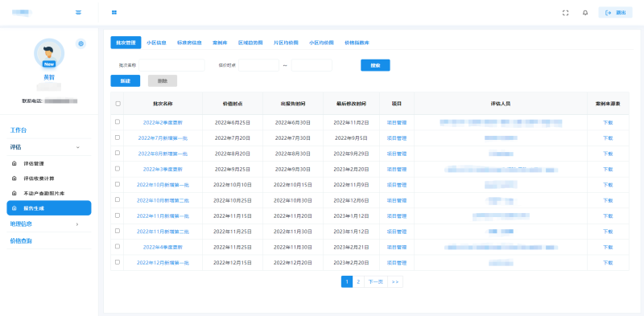Check the 2022年8月新增第一批 row checkbox
This screenshot has height=316, width=644.
click(118, 153)
